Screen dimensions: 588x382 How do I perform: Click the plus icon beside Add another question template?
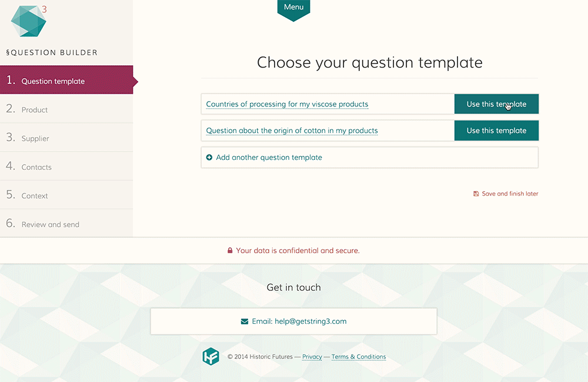(209, 158)
